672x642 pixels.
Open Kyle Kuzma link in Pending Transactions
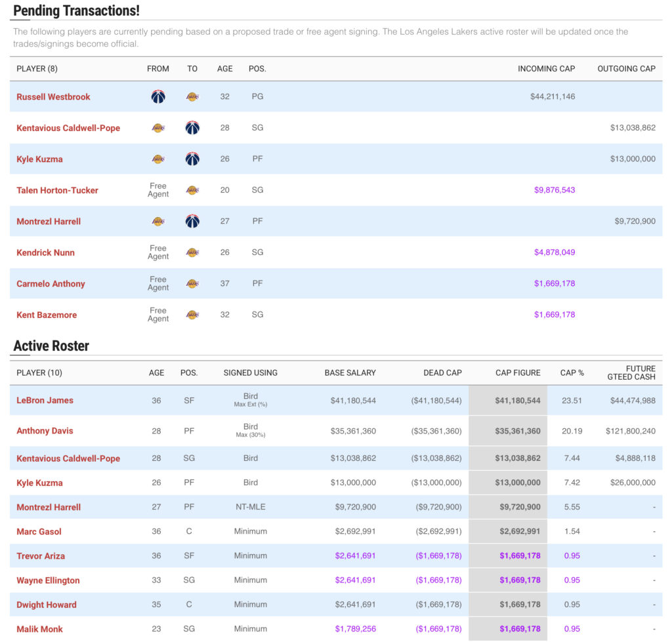39,159
